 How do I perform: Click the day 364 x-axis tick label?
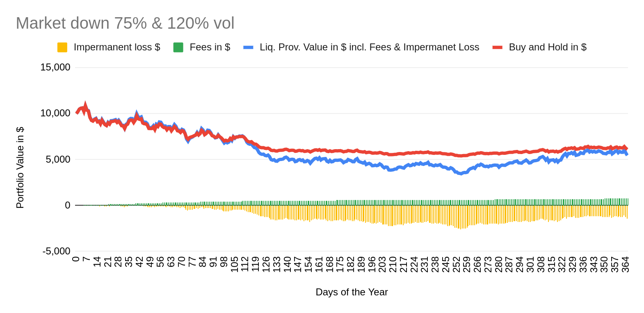(625, 264)
